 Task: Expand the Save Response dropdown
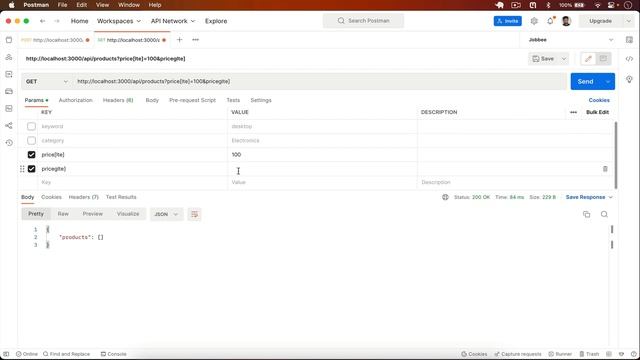click(x=611, y=197)
